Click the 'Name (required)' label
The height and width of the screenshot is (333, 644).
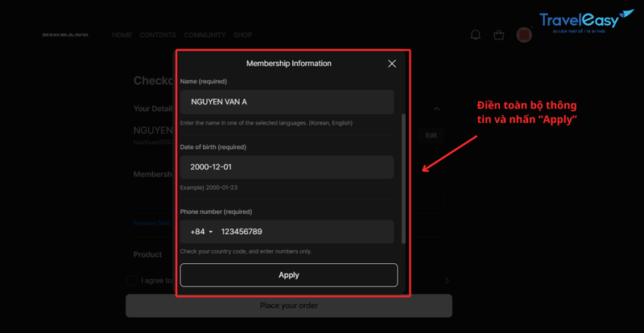click(x=204, y=81)
